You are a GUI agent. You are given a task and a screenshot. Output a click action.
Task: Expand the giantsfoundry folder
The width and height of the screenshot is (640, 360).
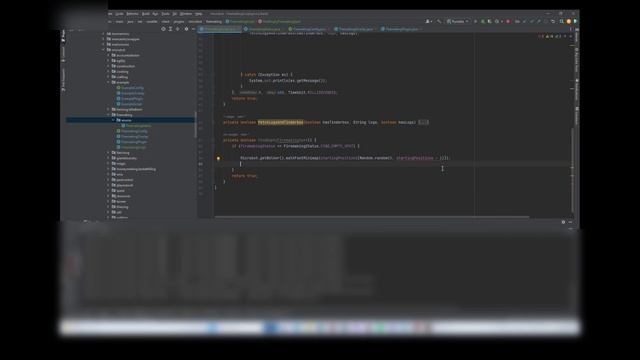pos(109,158)
